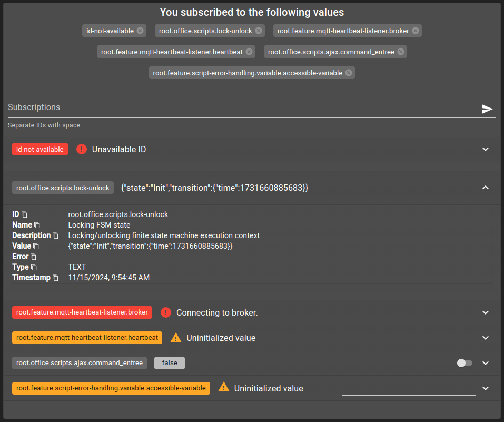Expand the id-not-available row
504x422 pixels.
coord(486,149)
